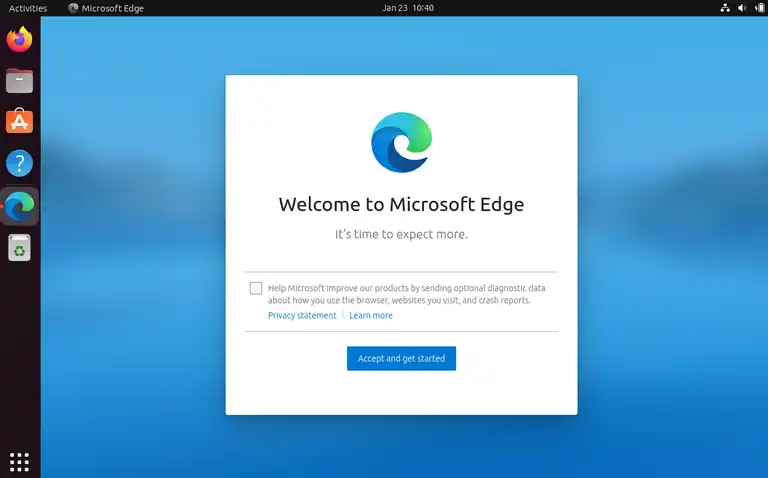Open the Help question mark icon
Viewport: 768px width, 478px height.
coord(20,163)
